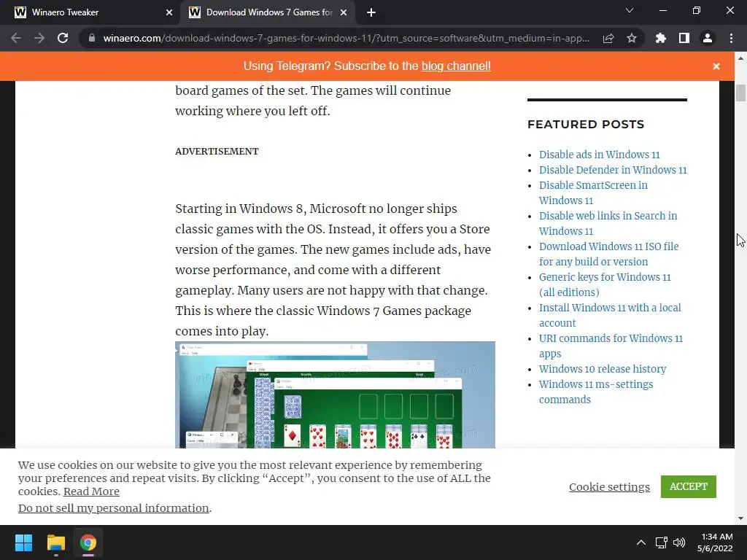Open the network status tray icon

661,542
